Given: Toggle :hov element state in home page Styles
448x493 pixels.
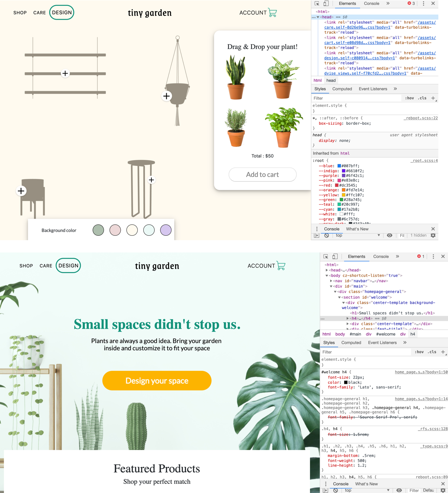Looking at the screenshot, I should 419,352.
